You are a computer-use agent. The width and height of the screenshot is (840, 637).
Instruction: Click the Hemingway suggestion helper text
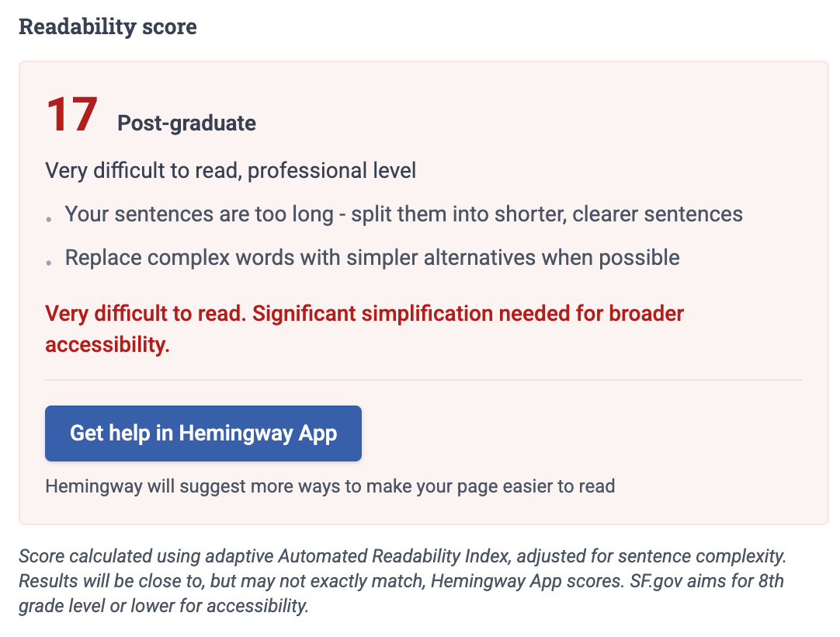click(330, 486)
